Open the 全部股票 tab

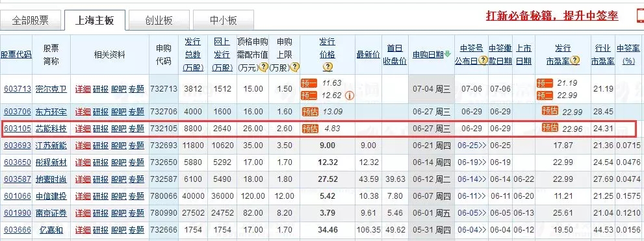click(x=31, y=20)
